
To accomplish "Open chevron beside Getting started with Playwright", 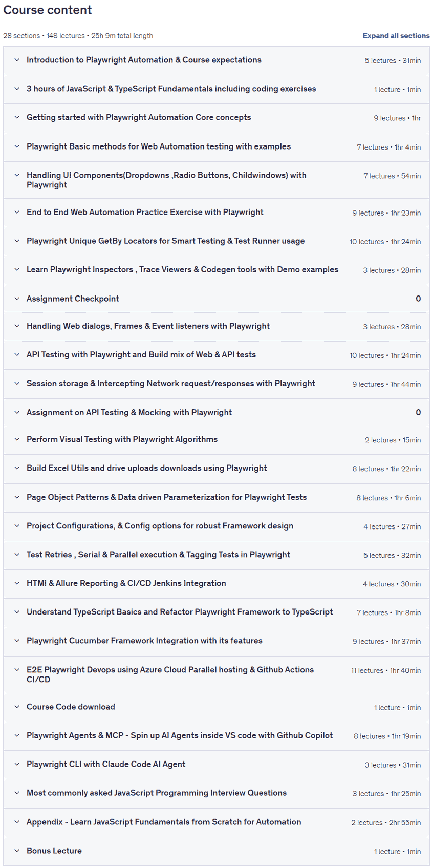I will pyautogui.click(x=17, y=117).
